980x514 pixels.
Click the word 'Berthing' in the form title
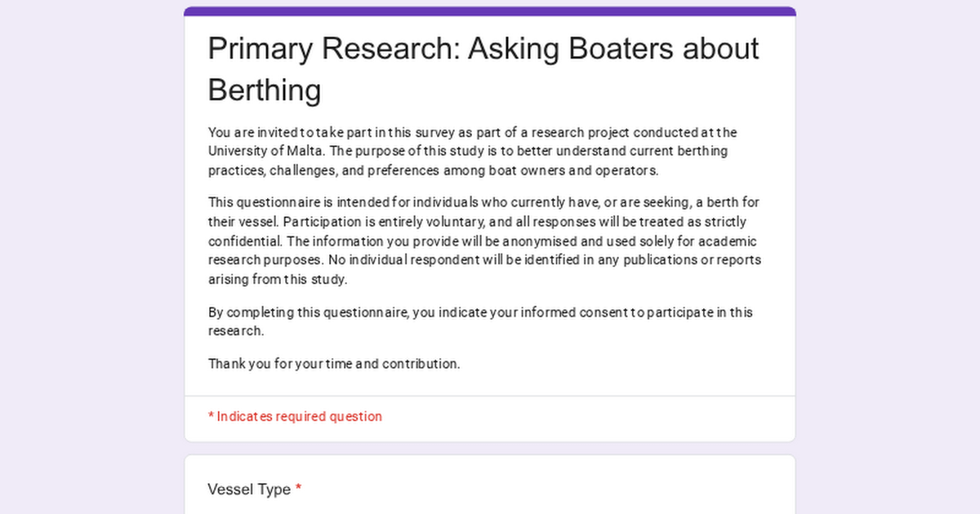coord(264,90)
